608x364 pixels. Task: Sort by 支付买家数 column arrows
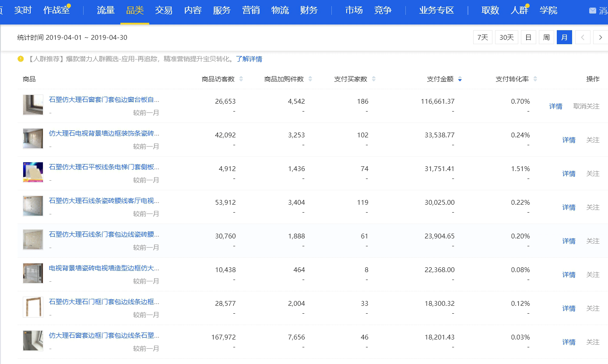click(373, 79)
